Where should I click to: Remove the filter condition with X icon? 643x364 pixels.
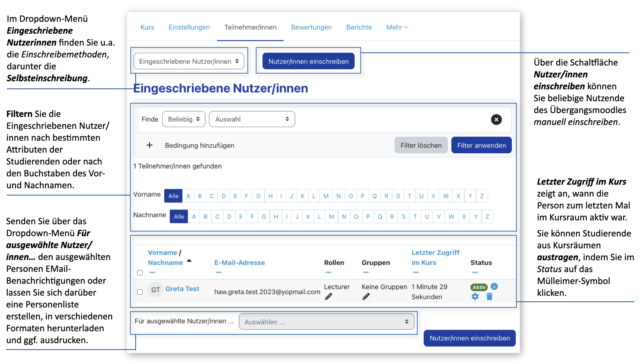tap(496, 120)
